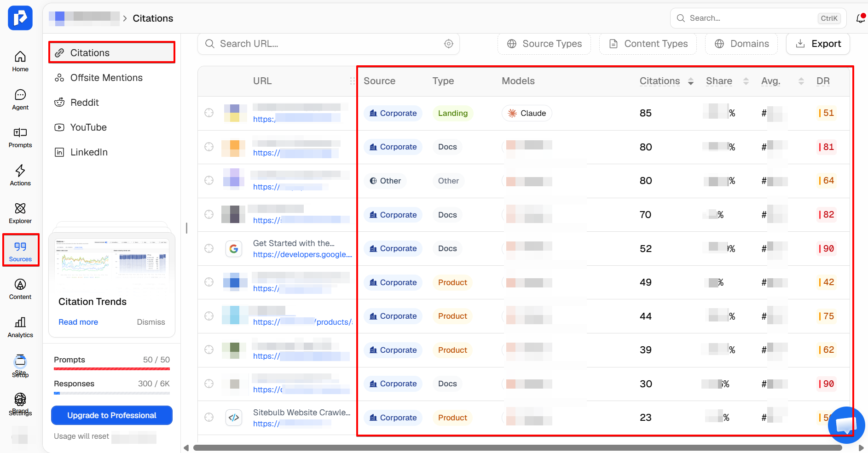This screenshot has height=453, width=868.
Task: Open the Source Types filter
Action: pyautogui.click(x=544, y=44)
